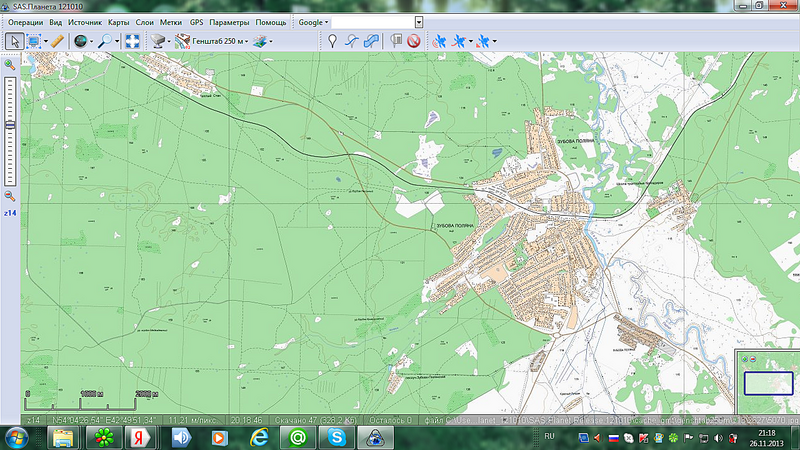Expand GPS centering dropdown arrow

tap(494, 41)
